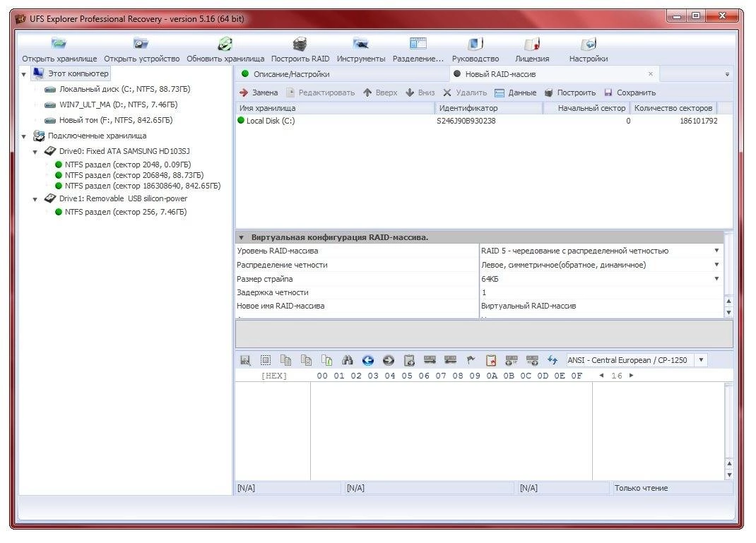This screenshot has width=756, height=543.
Task: Collapse Drive1 USB silicon-power node
Action: 35,199
